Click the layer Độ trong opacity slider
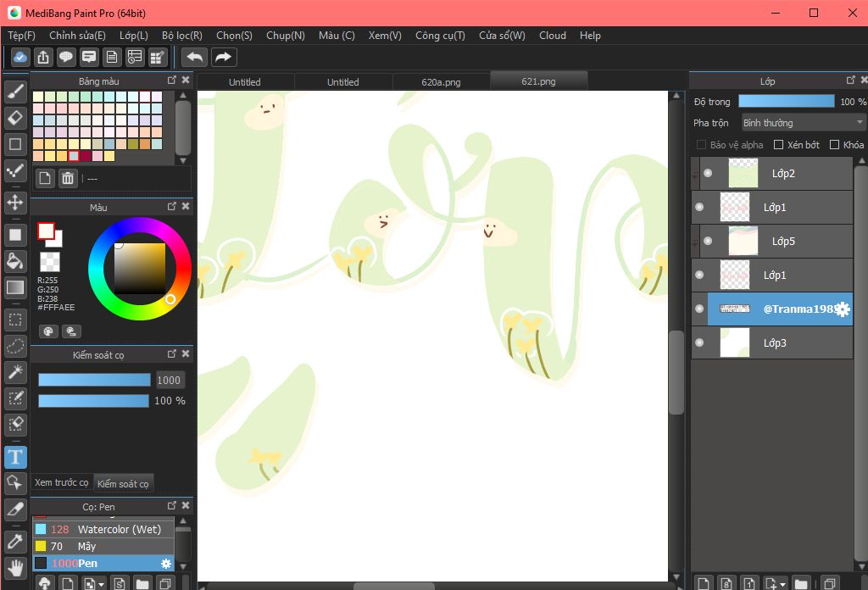 point(786,101)
